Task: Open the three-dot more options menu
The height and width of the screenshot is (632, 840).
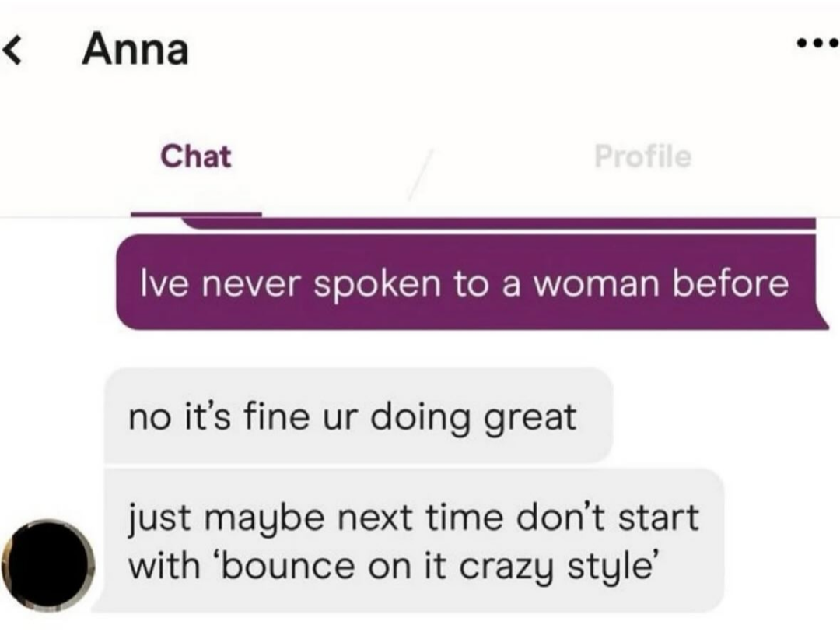Action: tap(817, 43)
